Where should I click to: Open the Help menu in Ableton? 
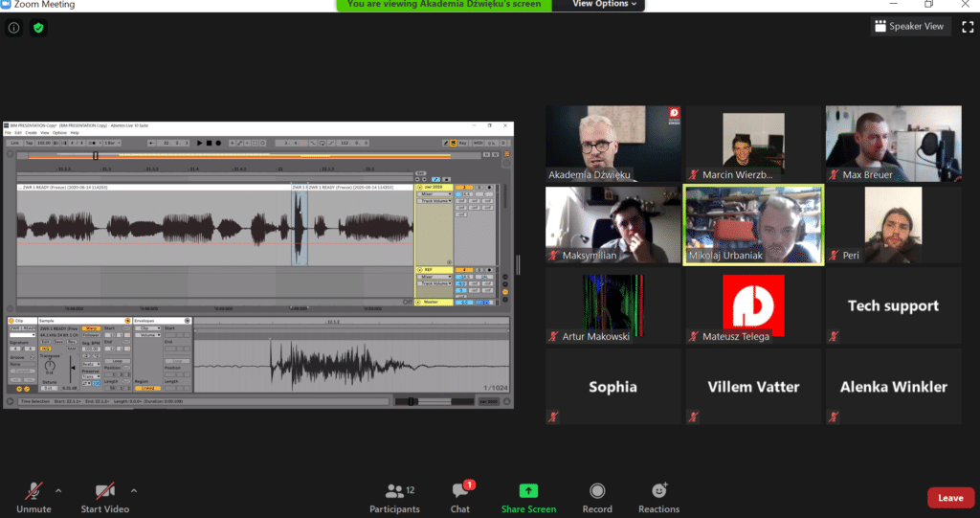coord(75,133)
